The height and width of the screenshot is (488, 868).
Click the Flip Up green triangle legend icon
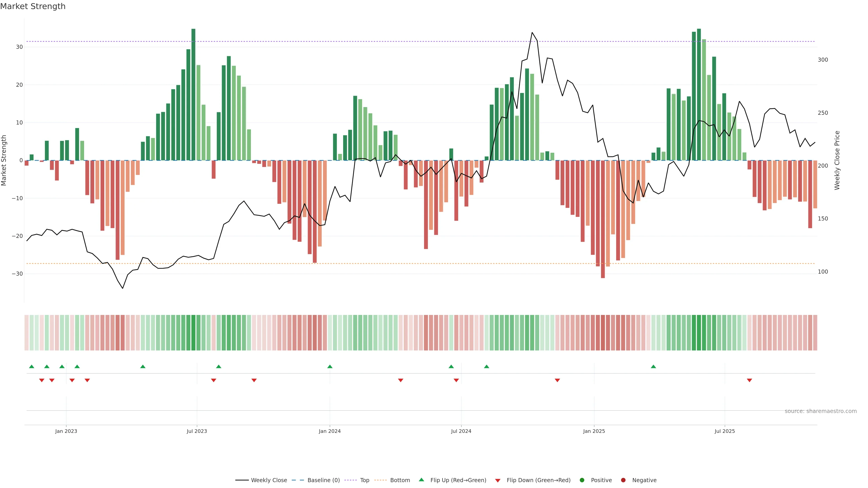(x=421, y=480)
